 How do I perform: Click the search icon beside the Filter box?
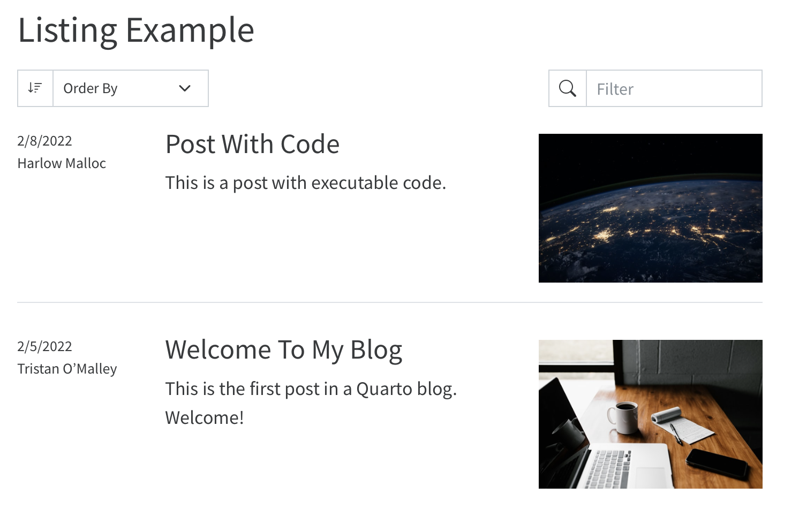click(x=567, y=88)
